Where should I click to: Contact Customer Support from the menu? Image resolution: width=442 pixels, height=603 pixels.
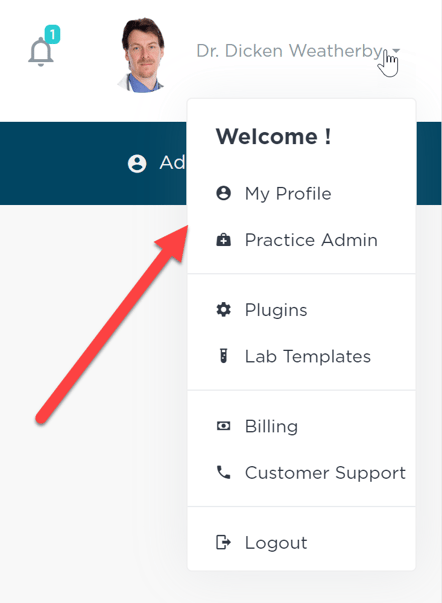tap(301, 473)
